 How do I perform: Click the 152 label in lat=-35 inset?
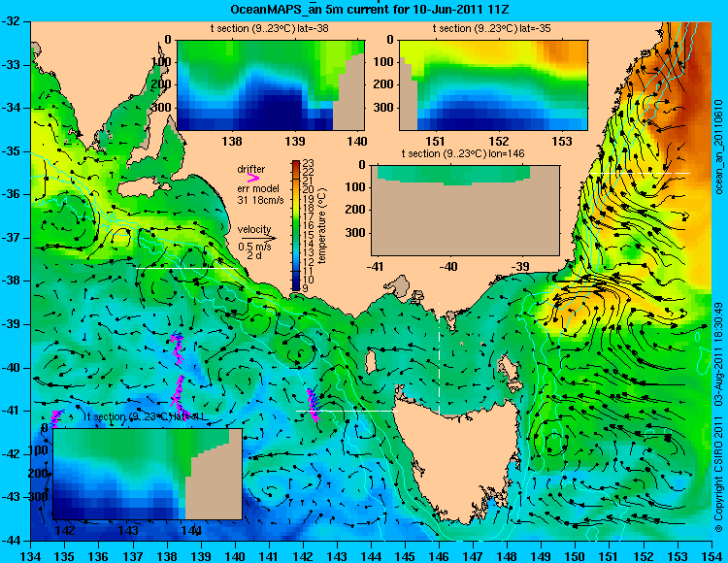click(499, 141)
